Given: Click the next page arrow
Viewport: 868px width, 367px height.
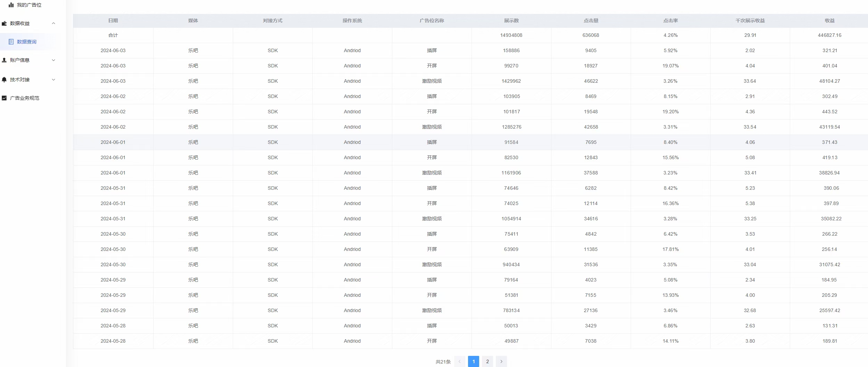Looking at the screenshot, I should click(501, 361).
